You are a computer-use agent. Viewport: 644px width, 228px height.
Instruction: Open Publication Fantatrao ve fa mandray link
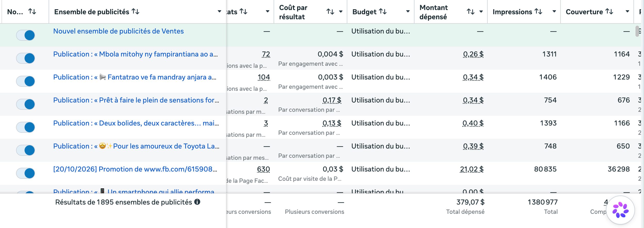(x=135, y=77)
